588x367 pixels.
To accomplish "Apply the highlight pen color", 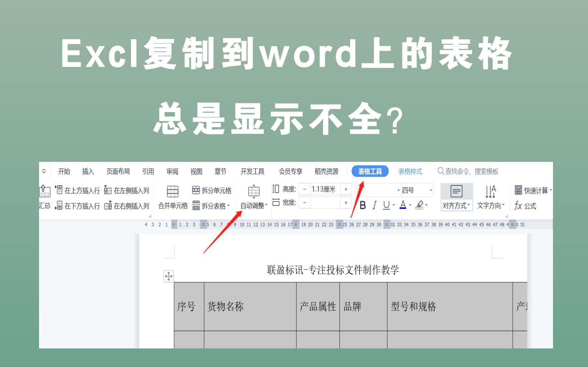I will click(x=420, y=205).
